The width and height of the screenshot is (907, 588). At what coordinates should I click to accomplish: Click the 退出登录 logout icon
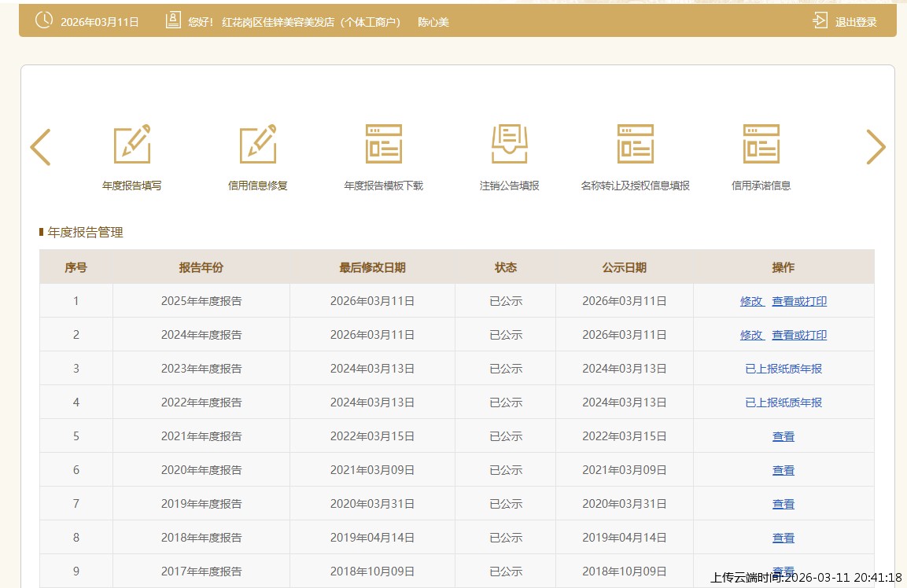point(820,21)
